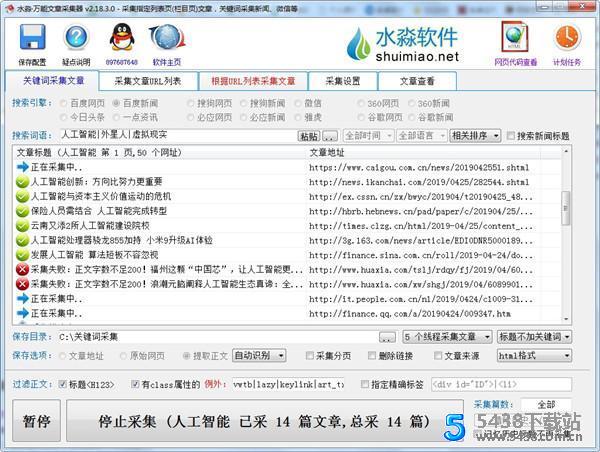This screenshot has width=600, height=452.
Task: Click red error icon for 福州这颗中国芯 row
Action: (22, 269)
